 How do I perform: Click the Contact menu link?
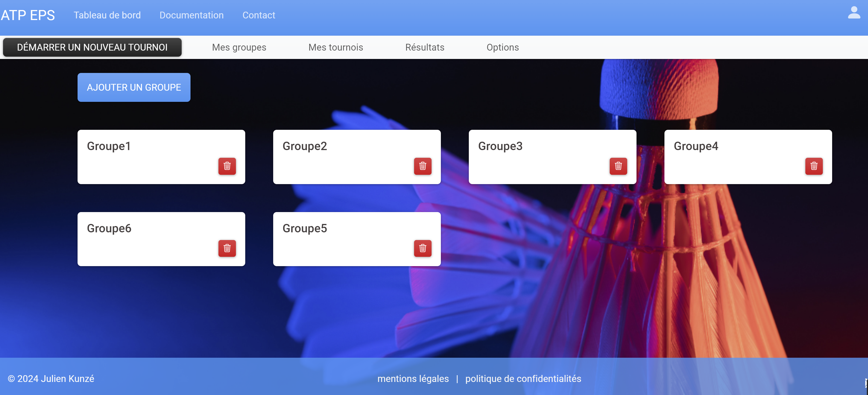tap(259, 15)
